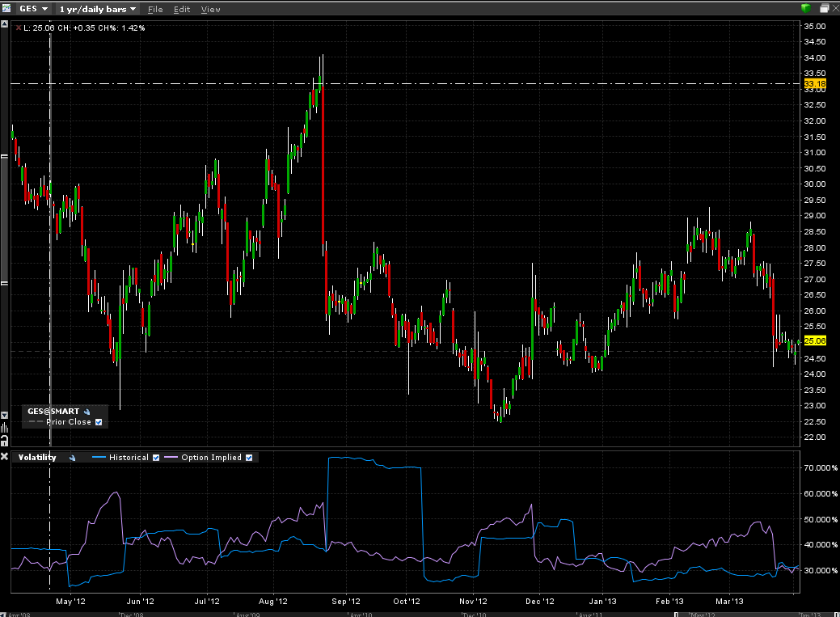Uncheck the Option Implied volatility checkbox

249,458
